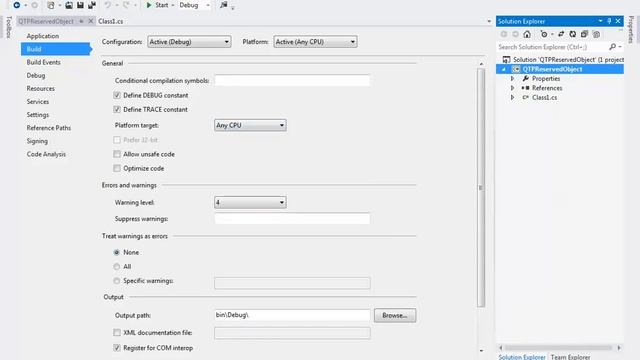The height and width of the screenshot is (360, 640).
Task: Open the Reference Paths properties page
Action: pyautogui.click(x=49, y=128)
